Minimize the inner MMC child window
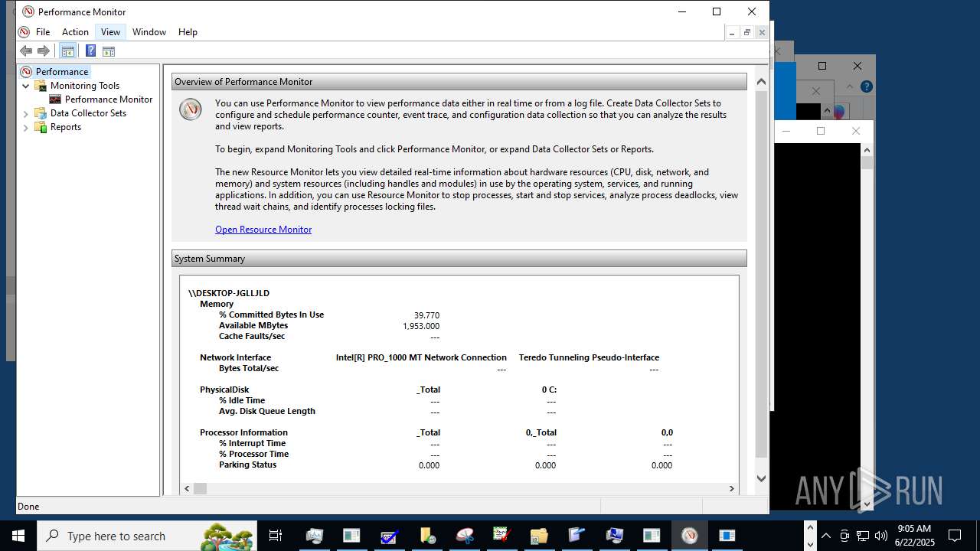Image resolution: width=980 pixels, height=551 pixels. coord(732,32)
